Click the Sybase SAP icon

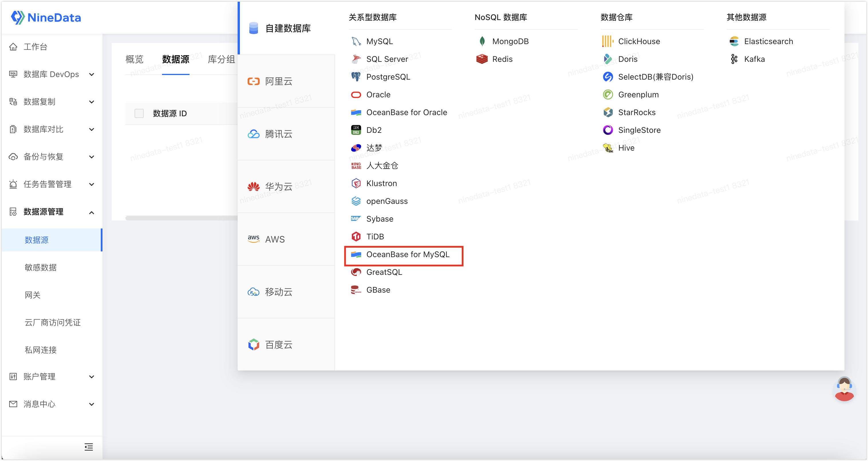[x=356, y=219]
